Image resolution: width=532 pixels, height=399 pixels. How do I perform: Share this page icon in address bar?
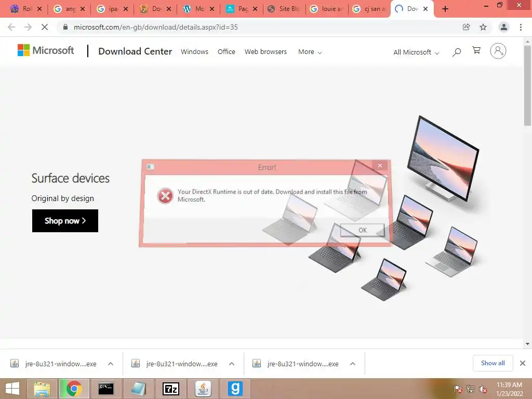pyautogui.click(x=467, y=27)
